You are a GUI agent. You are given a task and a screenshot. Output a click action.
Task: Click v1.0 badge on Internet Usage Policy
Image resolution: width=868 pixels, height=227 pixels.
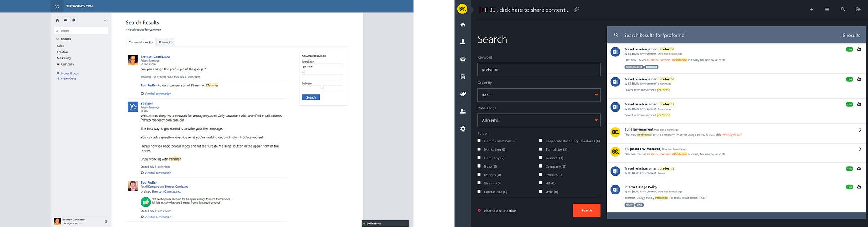[849, 187]
